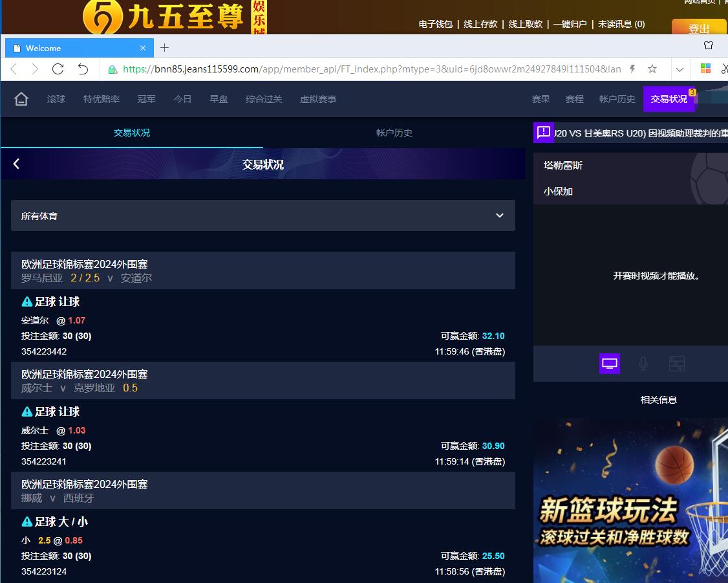Screen dimensions: 728x583
Task: Click the timestamp 11:58:56 (香港盘)
Action: click(x=470, y=571)
